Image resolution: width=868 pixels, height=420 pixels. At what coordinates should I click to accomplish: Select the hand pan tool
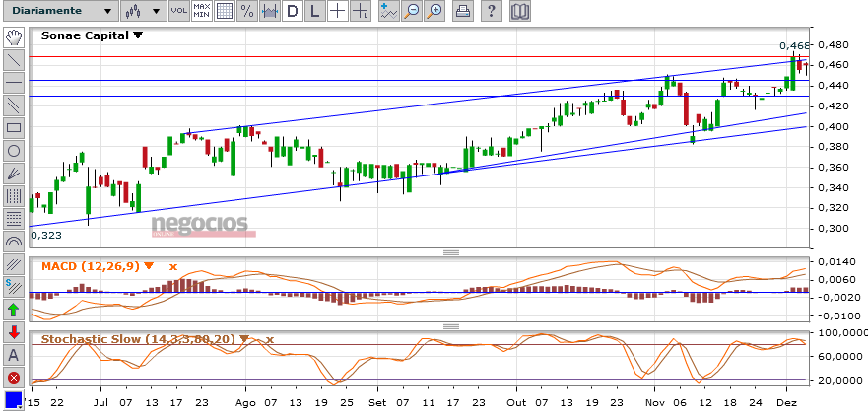pos(14,37)
